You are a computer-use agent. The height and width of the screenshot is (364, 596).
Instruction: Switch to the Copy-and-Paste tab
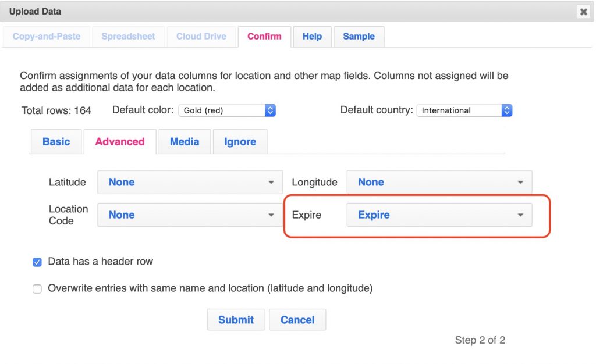pyautogui.click(x=47, y=36)
